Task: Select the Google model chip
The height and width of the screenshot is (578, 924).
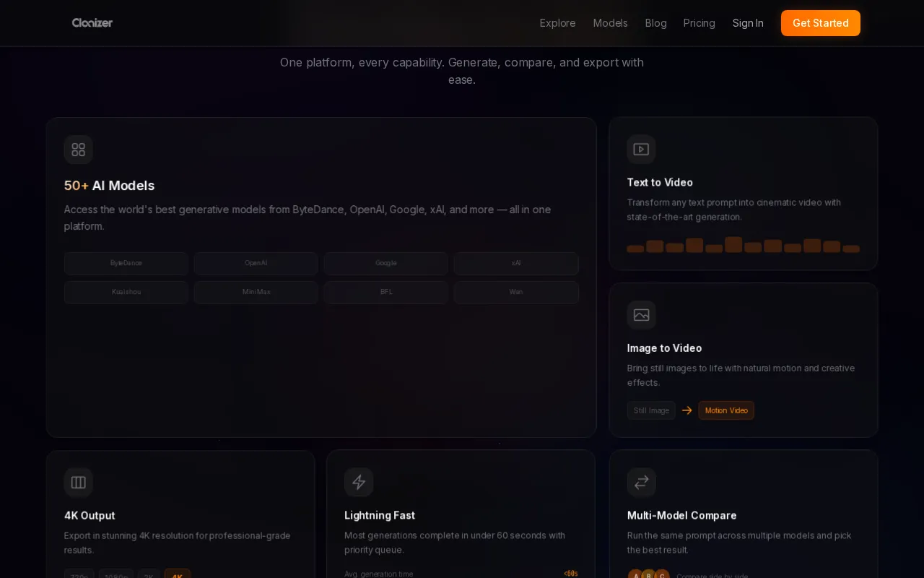Action: (386, 263)
